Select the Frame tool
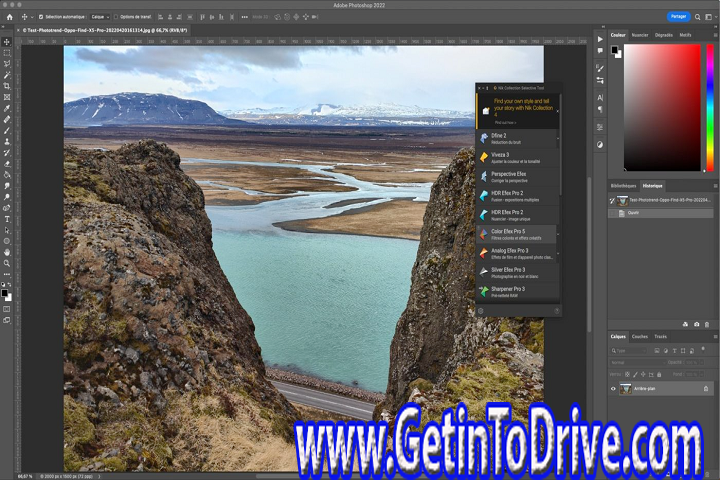 click(7, 97)
